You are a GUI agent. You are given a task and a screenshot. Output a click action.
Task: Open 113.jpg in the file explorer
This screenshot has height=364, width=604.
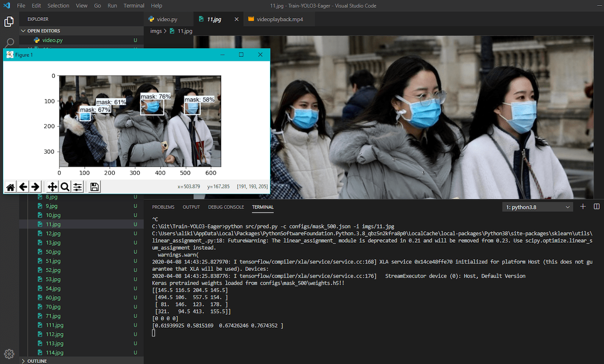click(81, 344)
